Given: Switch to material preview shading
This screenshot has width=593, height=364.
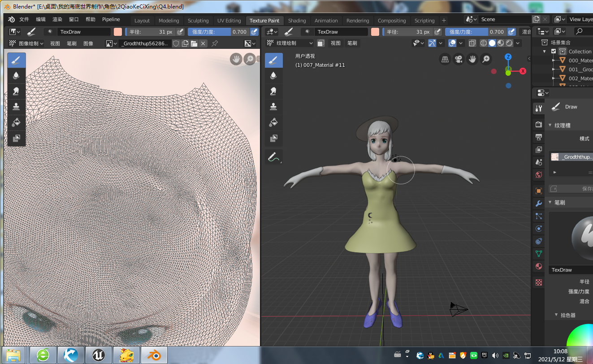Looking at the screenshot, I should (x=501, y=43).
